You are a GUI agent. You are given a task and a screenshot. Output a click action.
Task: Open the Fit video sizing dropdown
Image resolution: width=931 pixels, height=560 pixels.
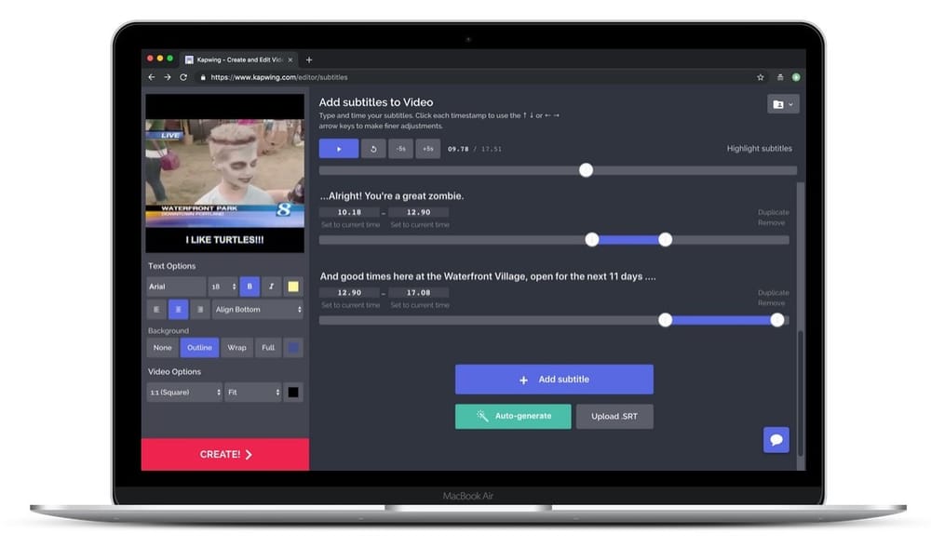[x=251, y=392]
